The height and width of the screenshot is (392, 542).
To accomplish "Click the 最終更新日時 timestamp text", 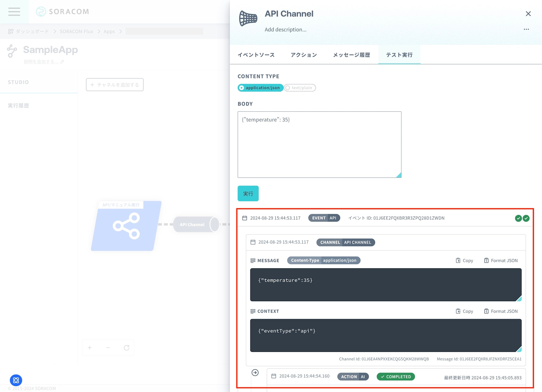I will (483, 378).
